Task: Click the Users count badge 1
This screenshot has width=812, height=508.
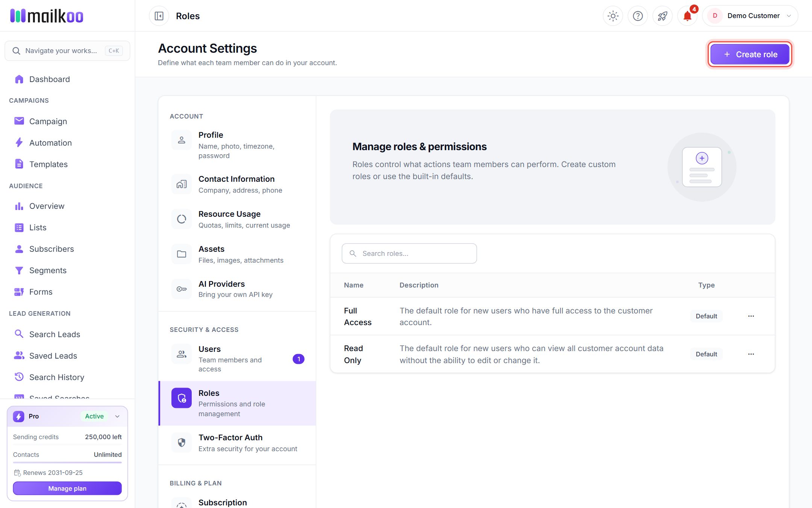Action: (298, 359)
